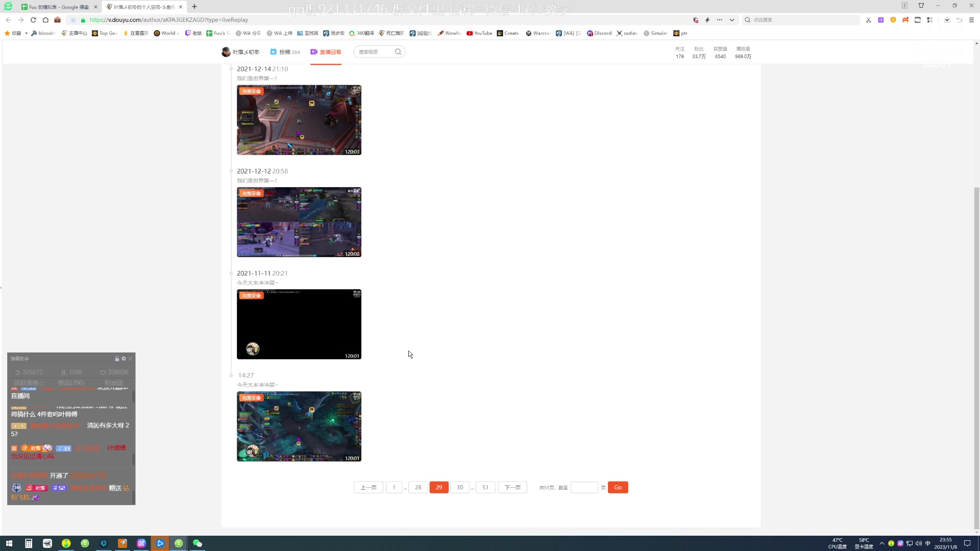Jump to page 30
Image resolution: width=980 pixels, height=551 pixels.
[460, 487]
